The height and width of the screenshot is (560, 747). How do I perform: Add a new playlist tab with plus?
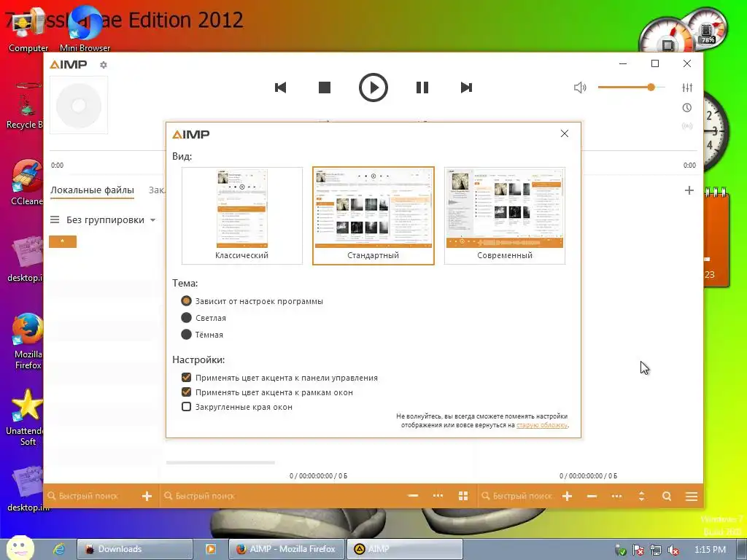click(689, 190)
